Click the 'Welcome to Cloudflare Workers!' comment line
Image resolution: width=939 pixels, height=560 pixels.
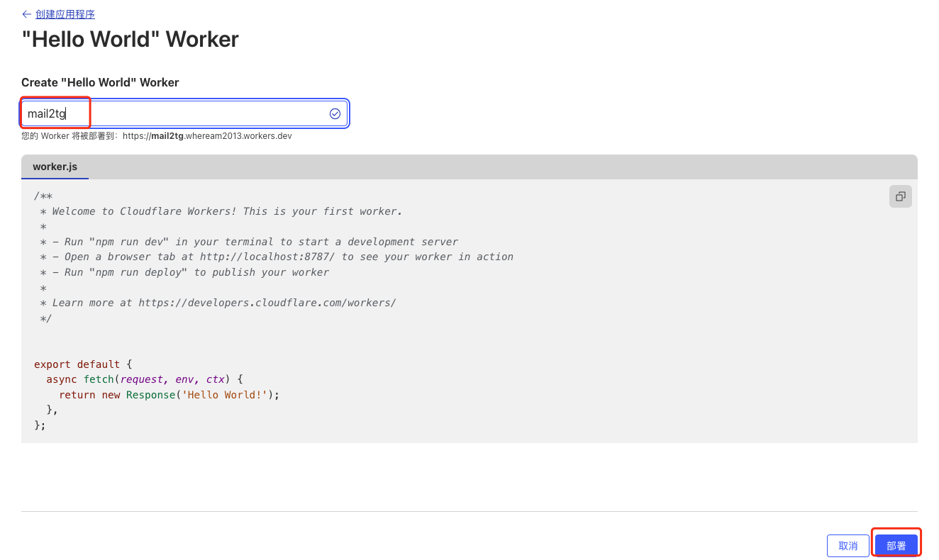[x=221, y=211]
